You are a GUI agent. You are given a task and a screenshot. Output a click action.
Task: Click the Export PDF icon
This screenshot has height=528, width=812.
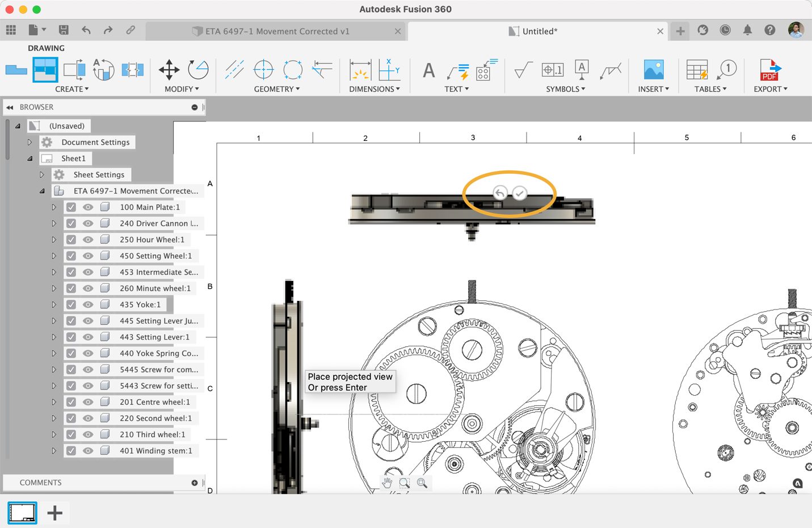point(770,70)
